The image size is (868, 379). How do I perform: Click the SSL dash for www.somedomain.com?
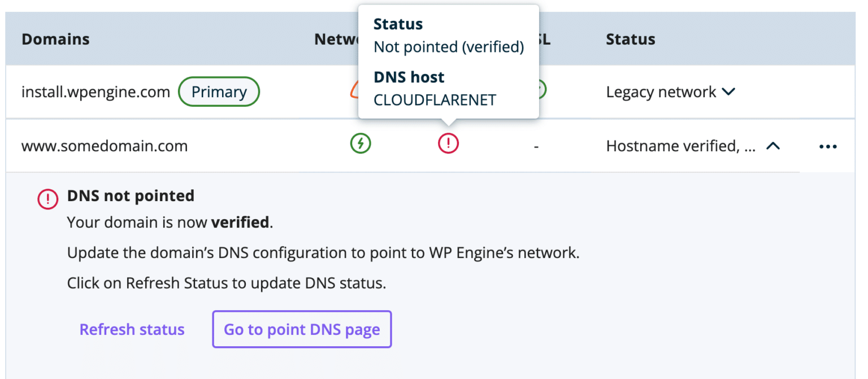[536, 145]
